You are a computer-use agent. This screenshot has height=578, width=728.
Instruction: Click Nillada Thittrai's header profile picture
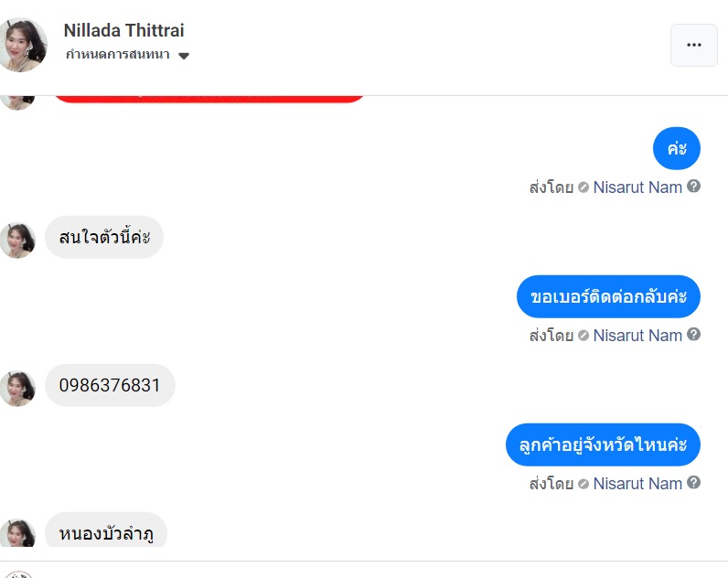23,44
